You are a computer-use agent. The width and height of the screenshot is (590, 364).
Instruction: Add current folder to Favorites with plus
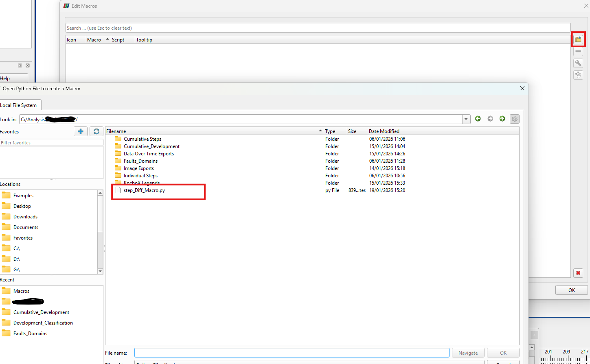pyautogui.click(x=81, y=131)
